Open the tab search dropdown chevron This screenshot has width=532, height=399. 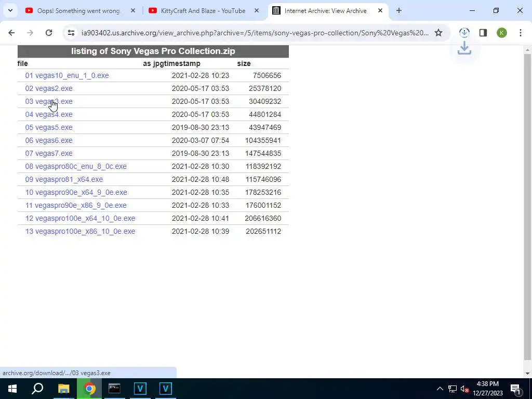(x=10, y=11)
